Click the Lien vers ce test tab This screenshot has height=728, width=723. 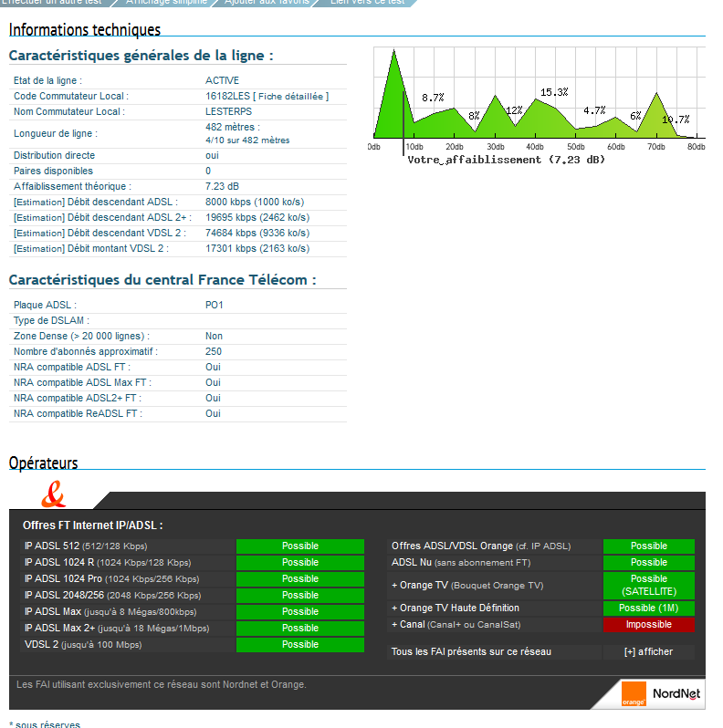point(367,2)
